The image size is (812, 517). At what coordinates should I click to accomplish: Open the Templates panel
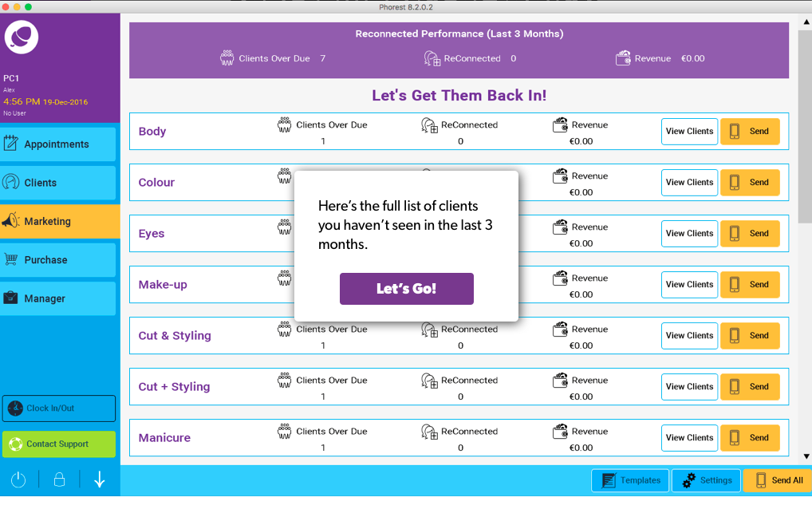pos(629,480)
